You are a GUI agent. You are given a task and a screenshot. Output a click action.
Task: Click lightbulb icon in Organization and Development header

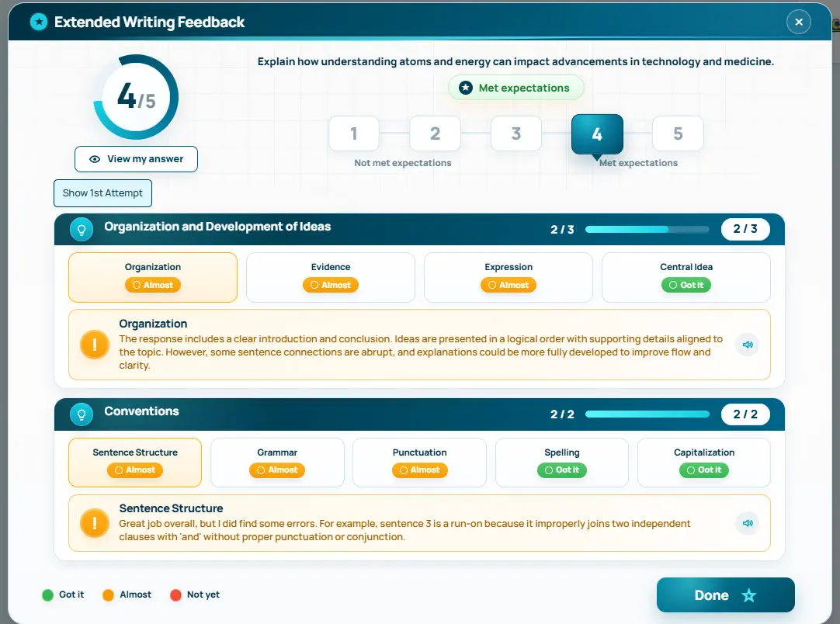click(82, 230)
